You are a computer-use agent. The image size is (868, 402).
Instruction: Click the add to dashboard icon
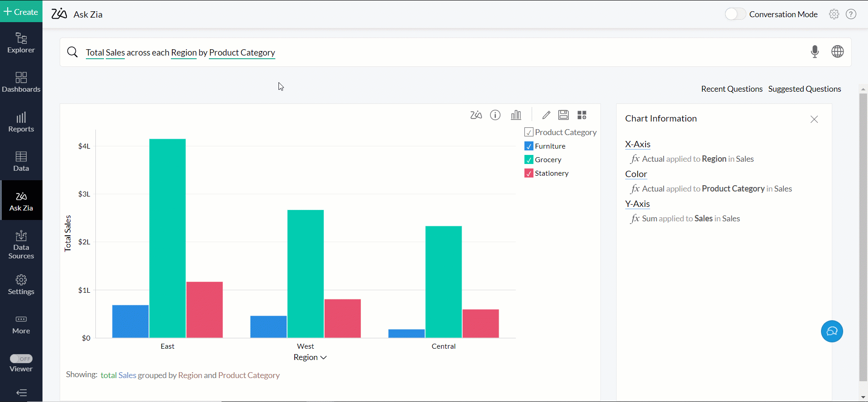pos(582,115)
